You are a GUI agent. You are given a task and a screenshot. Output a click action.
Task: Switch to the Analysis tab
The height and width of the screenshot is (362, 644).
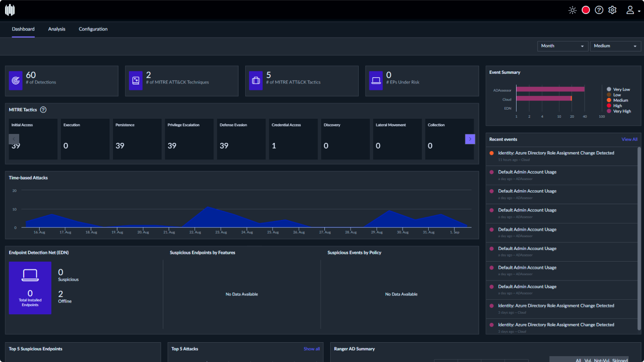click(56, 29)
